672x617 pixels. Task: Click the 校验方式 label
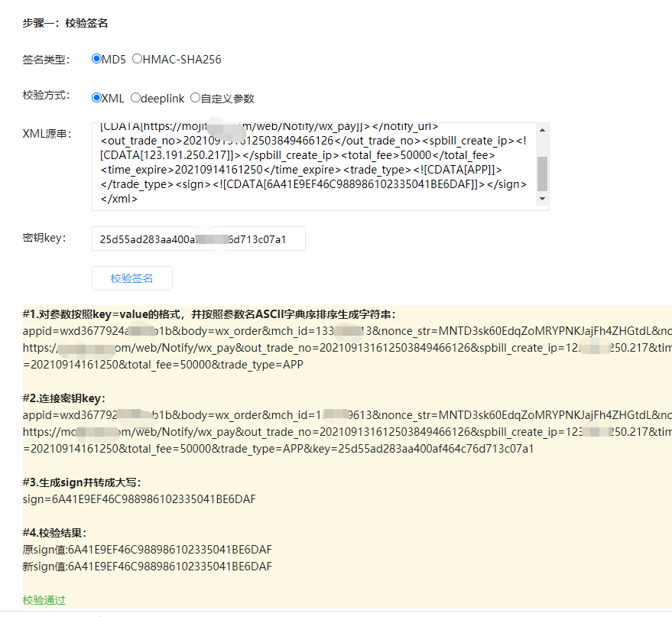[x=46, y=95]
